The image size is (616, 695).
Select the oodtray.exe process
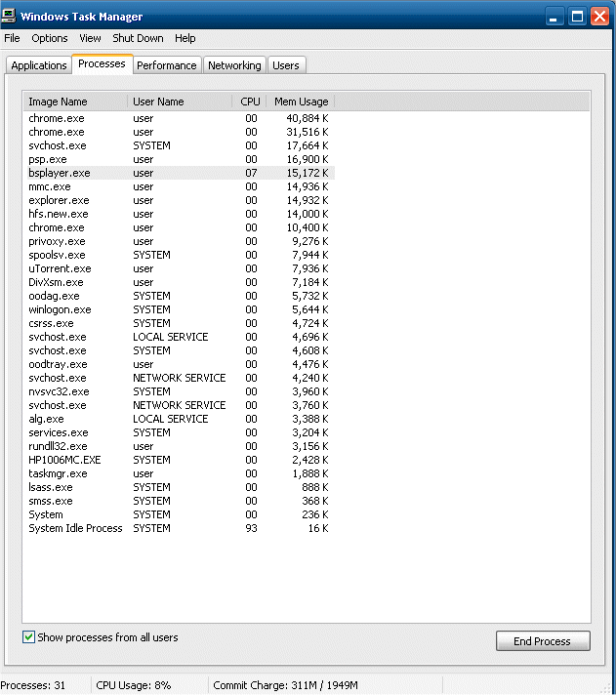coord(179,364)
